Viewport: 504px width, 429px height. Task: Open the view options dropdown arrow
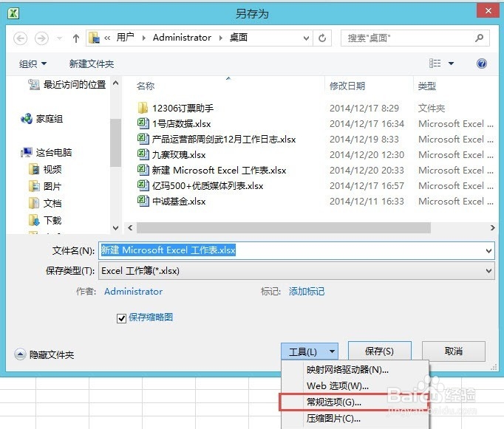(451, 64)
